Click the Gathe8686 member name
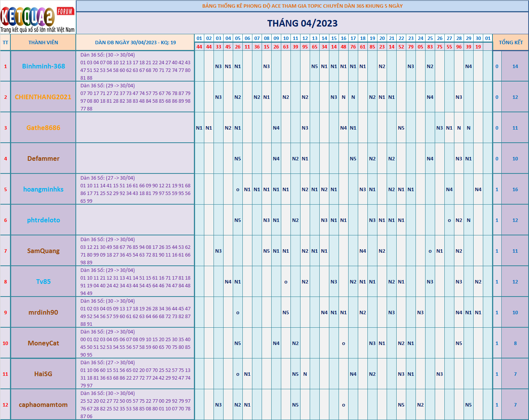Screen dimensions: 529x420 tap(43, 128)
